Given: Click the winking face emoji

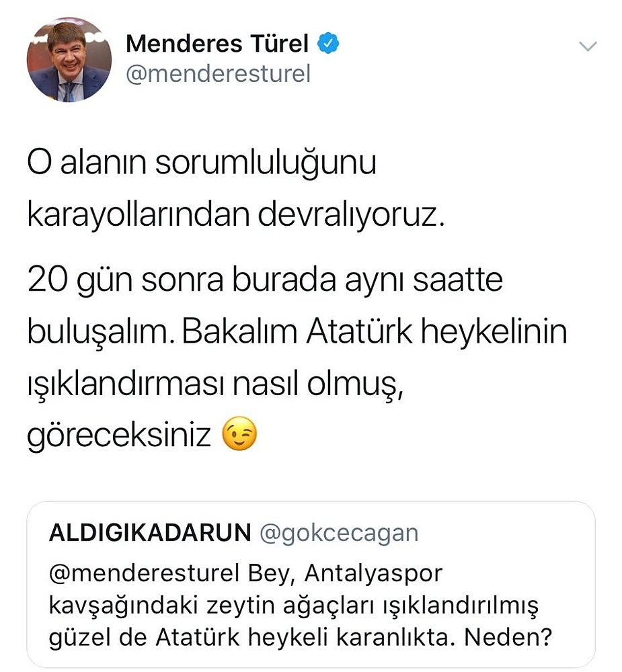Looking at the screenshot, I should [x=240, y=435].
